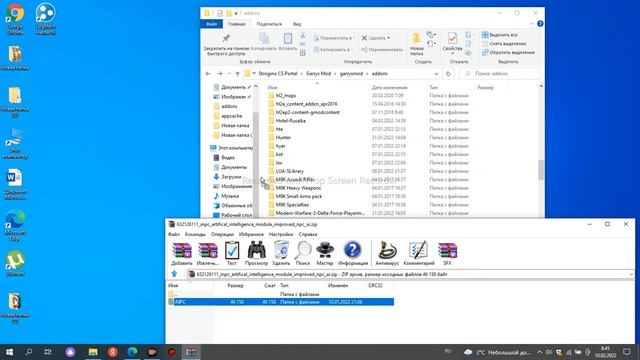Select the iNPC folder row in WinRAR
640x360 pixels.
coord(281,302)
